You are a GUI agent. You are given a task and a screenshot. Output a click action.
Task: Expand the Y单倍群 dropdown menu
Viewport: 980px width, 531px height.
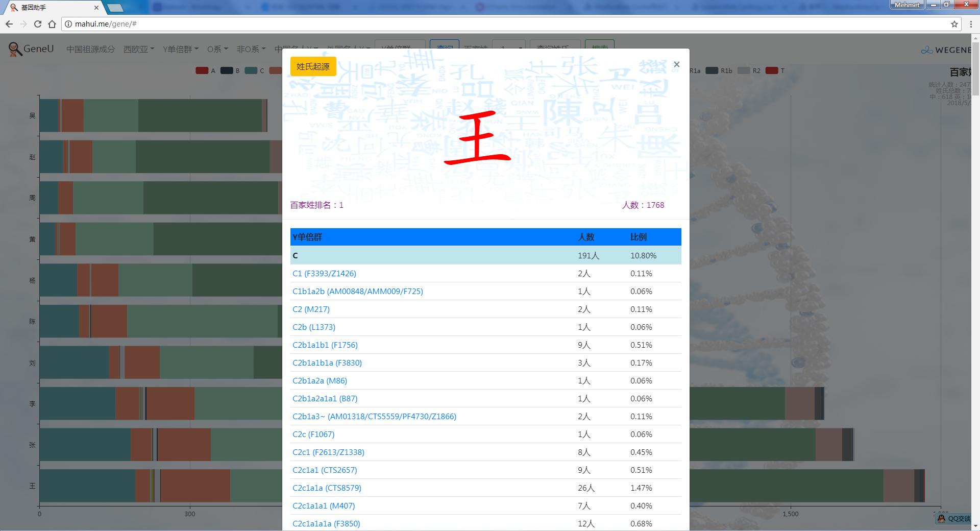(180, 49)
